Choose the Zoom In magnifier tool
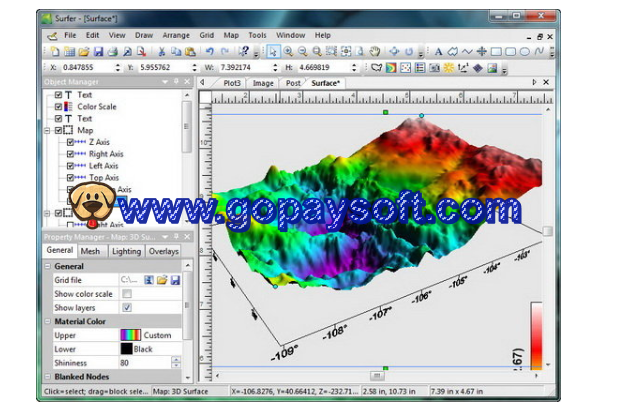Screen dimensions: 638x411 [288, 51]
